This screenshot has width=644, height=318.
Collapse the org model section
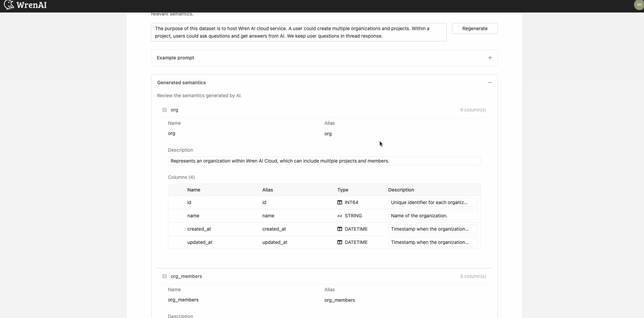coord(164,110)
